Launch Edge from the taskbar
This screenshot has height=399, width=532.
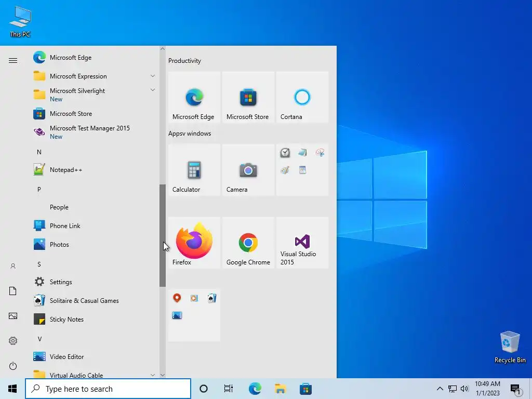(x=255, y=389)
